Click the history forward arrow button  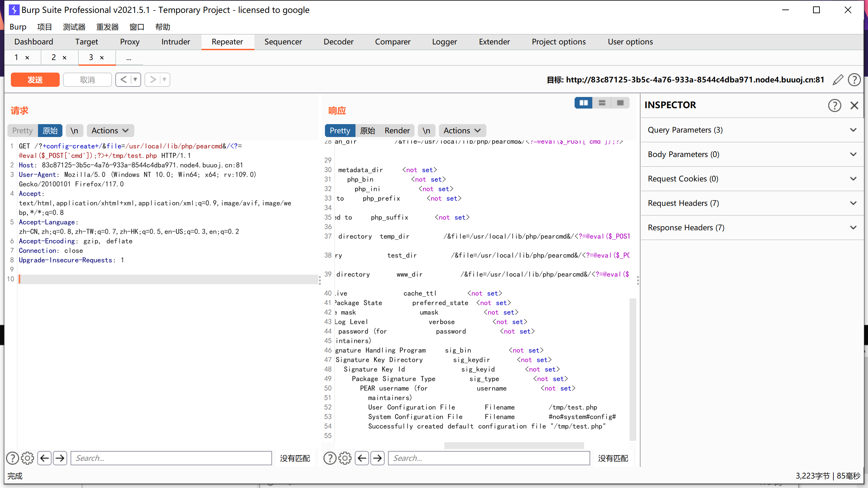pos(153,80)
